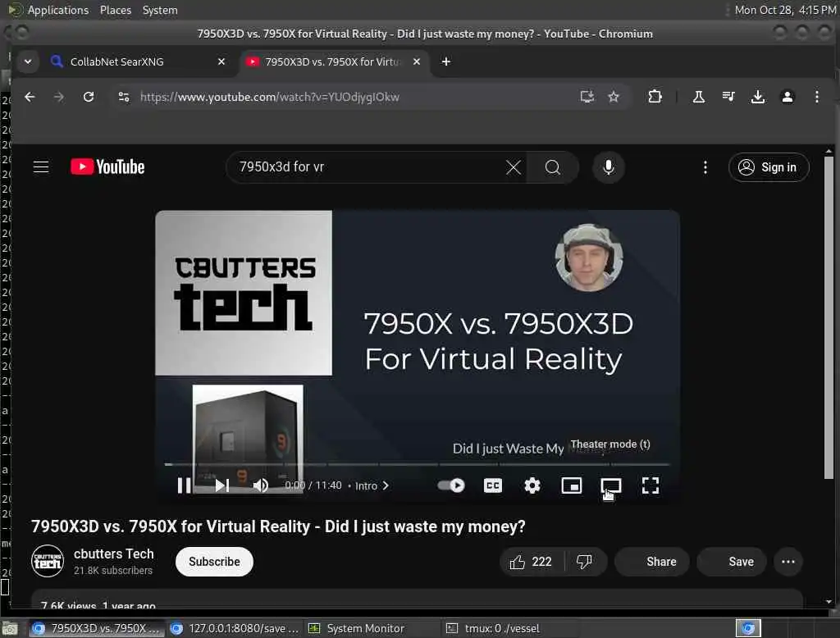Expand the tab search dropdown arrow
This screenshot has width=840, height=638.
[x=28, y=62]
